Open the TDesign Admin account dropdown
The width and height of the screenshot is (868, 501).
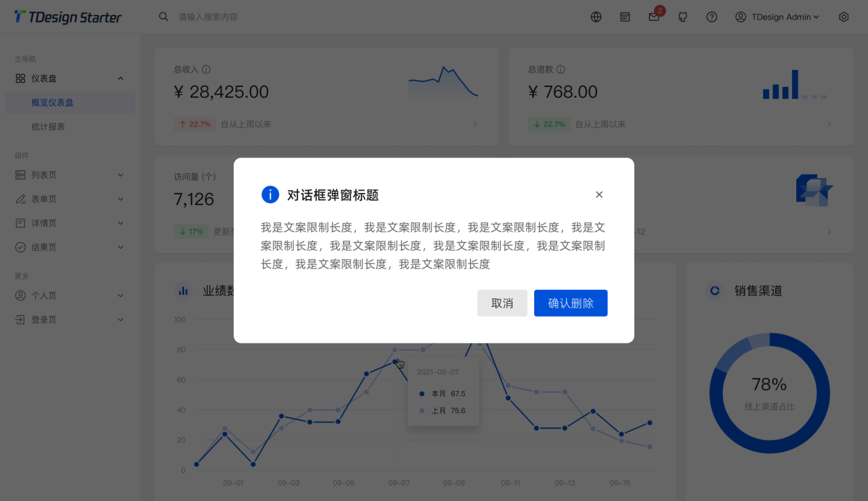777,17
